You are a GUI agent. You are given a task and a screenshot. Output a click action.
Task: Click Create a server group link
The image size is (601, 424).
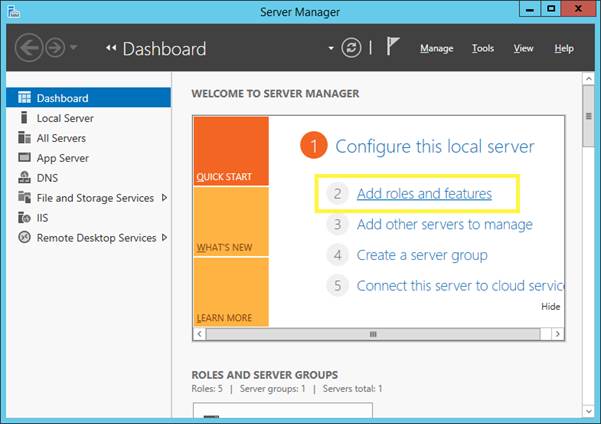[422, 255]
